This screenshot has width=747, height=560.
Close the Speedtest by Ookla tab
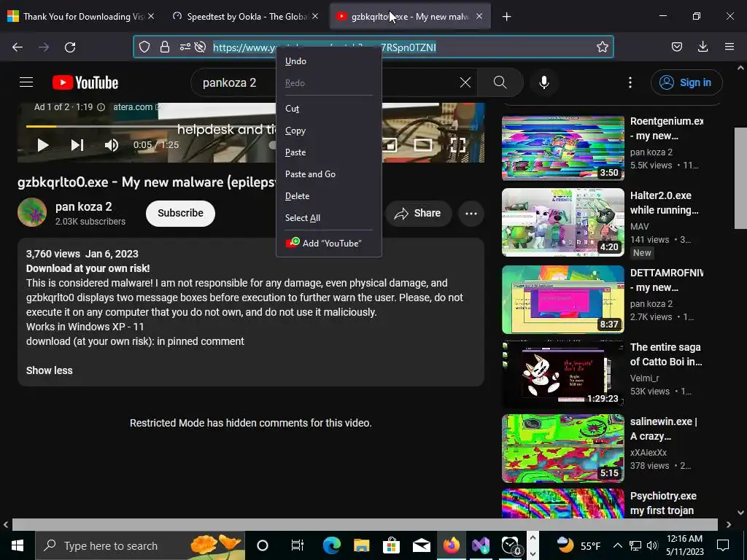315,17
